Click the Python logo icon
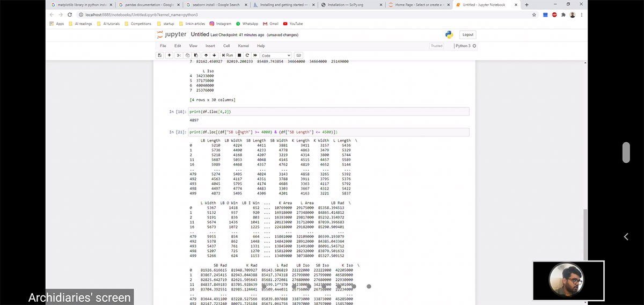644x305 pixels. [x=449, y=35]
